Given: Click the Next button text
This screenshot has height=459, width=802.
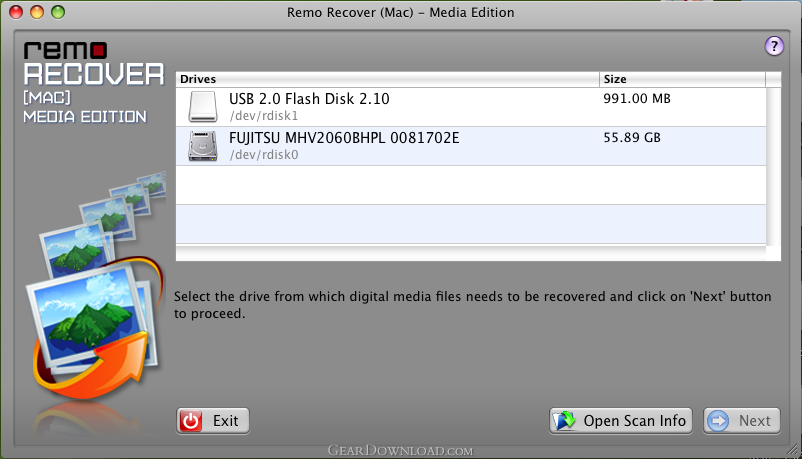Looking at the screenshot, I should (x=754, y=421).
